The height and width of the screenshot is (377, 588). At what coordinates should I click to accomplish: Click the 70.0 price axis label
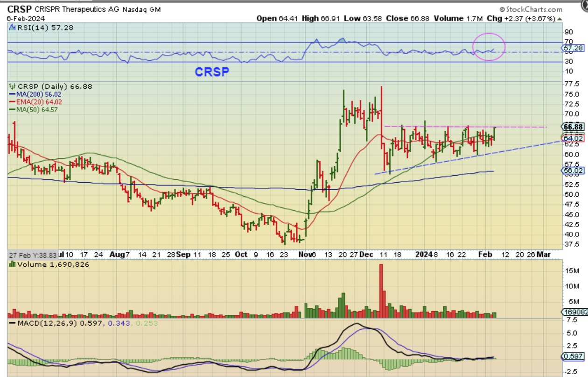pos(571,114)
